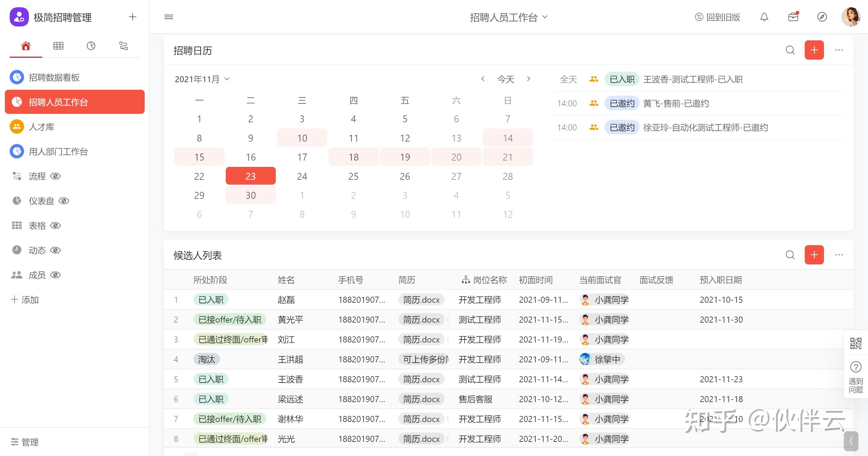Search in the 招聘日历 panel
Image resolution: width=868 pixels, height=456 pixels.
[x=790, y=50]
